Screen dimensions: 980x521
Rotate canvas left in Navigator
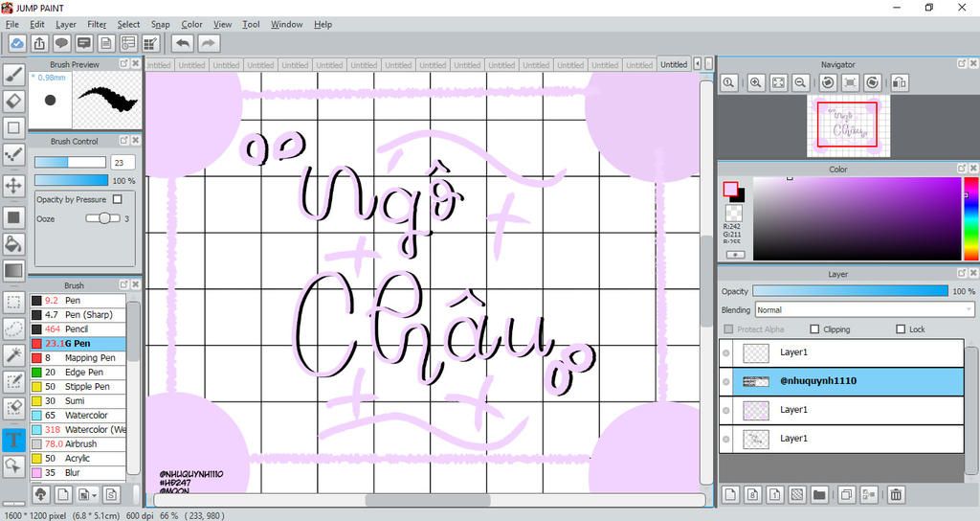tap(828, 82)
